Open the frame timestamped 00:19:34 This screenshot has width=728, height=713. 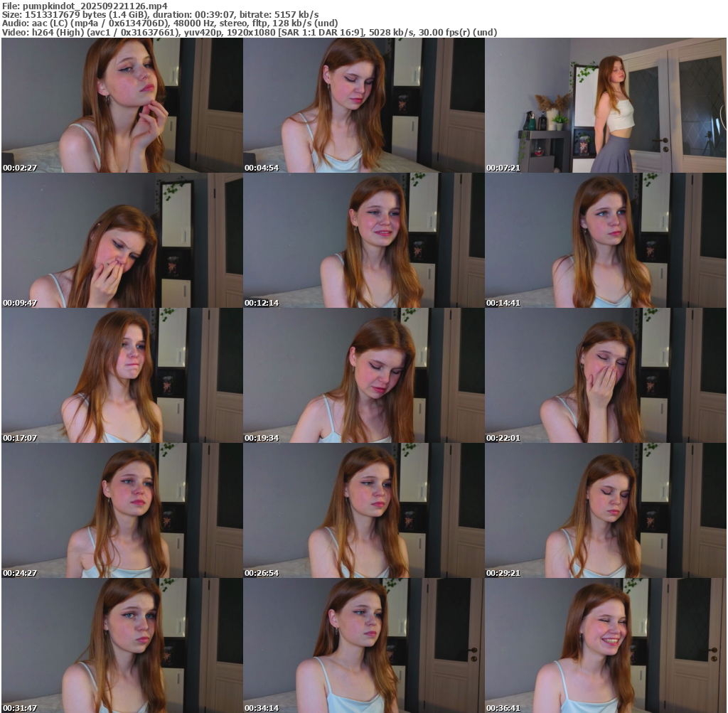tap(363, 375)
